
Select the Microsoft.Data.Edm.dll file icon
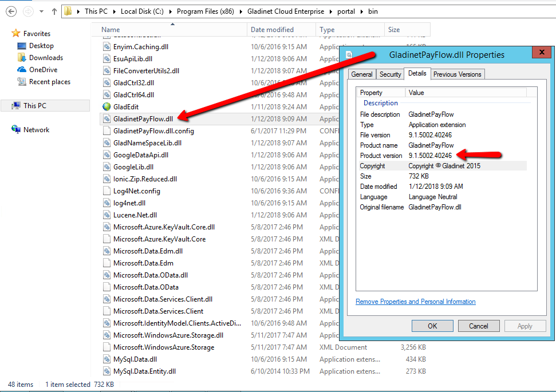(107, 251)
